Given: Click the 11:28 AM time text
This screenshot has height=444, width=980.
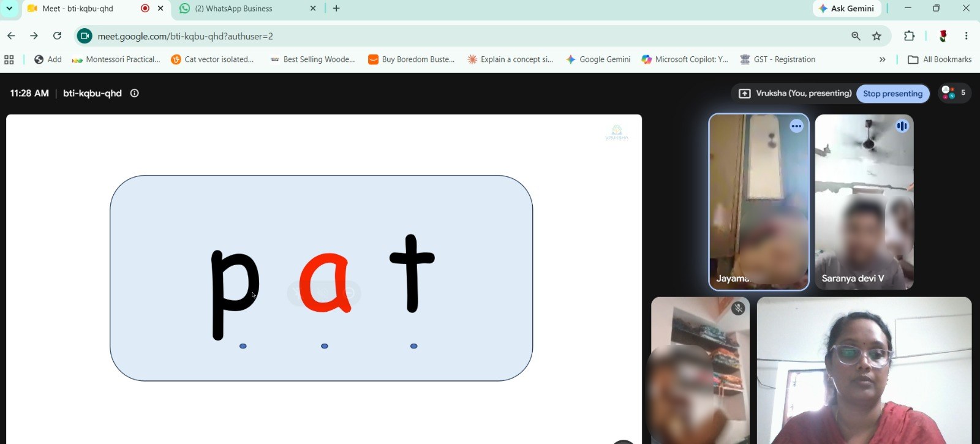Looking at the screenshot, I should (x=29, y=93).
